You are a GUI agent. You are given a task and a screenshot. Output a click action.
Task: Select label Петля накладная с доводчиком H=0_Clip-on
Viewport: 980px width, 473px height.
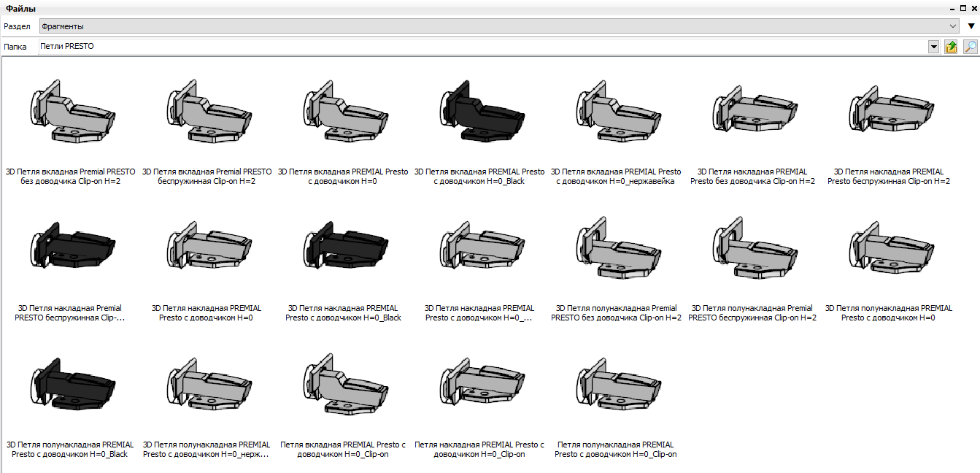pyautogui.click(x=479, y=449)
